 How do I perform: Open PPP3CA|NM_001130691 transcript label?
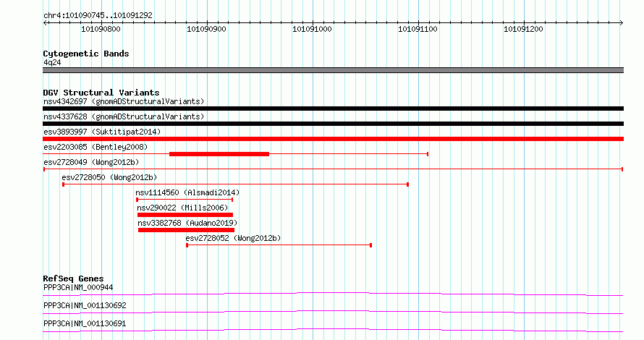click(85, 323)
